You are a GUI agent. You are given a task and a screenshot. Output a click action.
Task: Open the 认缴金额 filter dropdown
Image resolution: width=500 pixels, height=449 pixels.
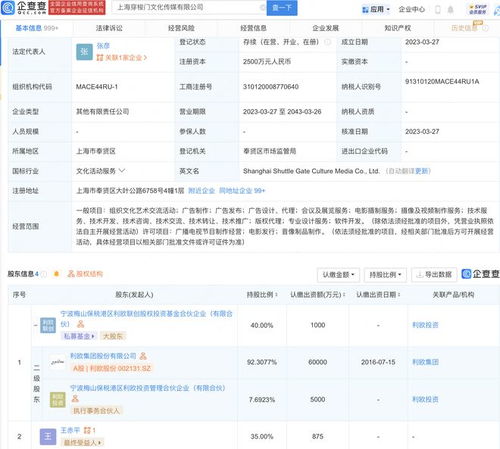coord(338,275)
